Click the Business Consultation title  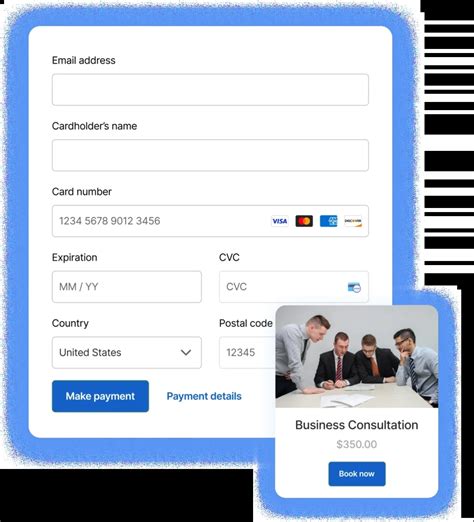point(357,425)
